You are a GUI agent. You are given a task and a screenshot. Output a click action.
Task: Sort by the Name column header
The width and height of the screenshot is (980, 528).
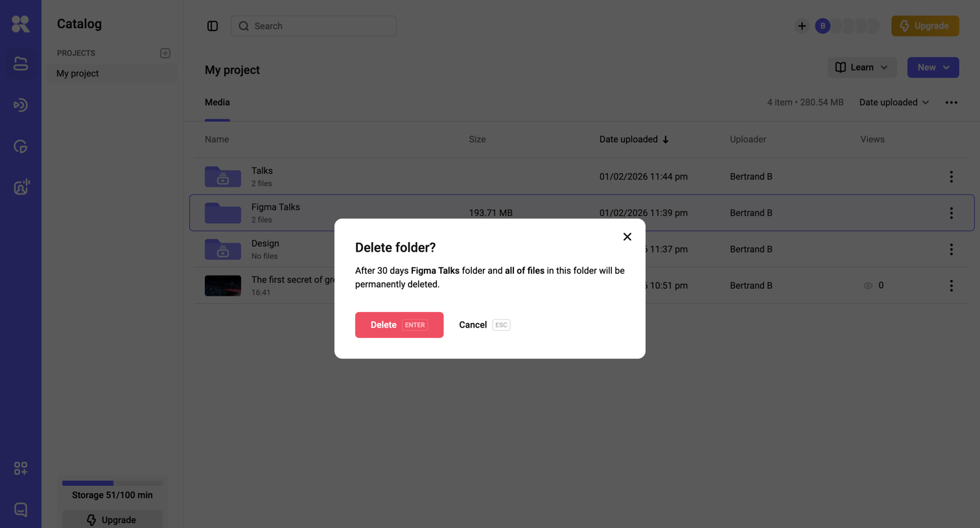[x=216, y=139]
